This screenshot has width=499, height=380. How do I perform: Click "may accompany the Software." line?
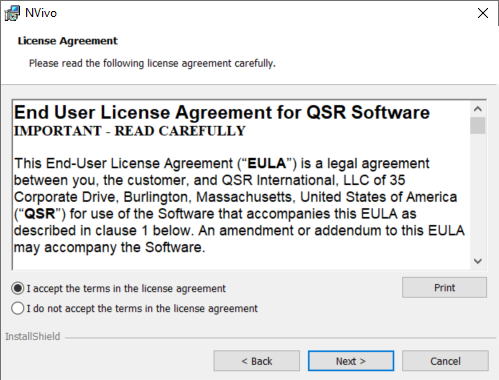(109, 248)
